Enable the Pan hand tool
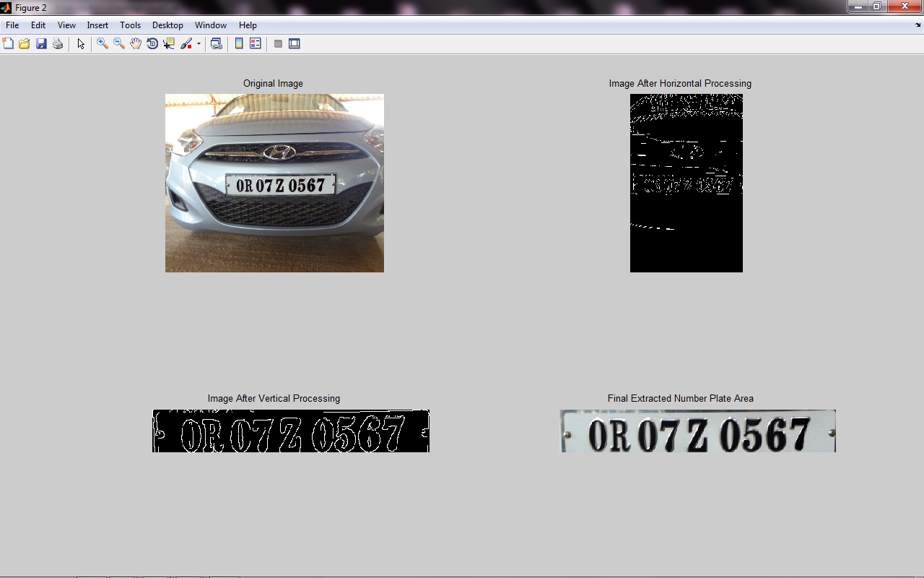 point(136,44)
